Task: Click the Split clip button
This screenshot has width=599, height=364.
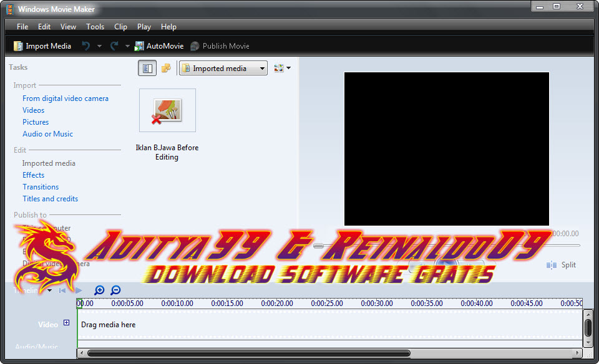Action: (561, 265)
